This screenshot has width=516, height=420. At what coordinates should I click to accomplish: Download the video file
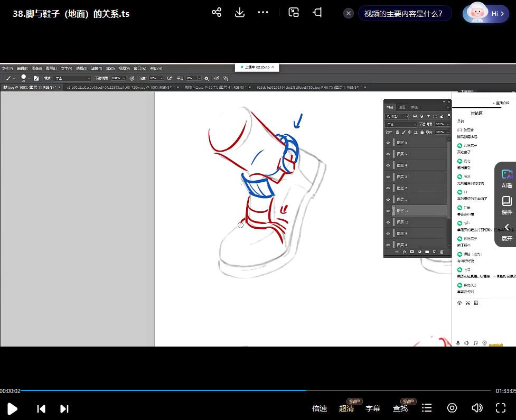[240, 13]
